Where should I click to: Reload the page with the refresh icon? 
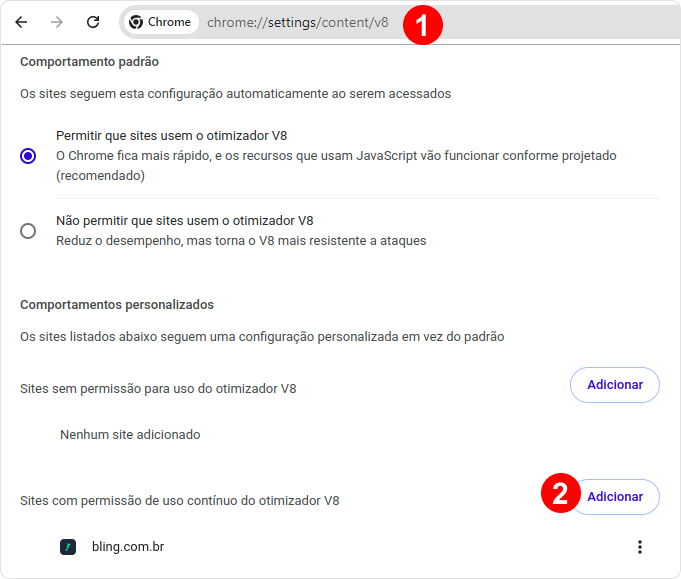pos(93,22)
